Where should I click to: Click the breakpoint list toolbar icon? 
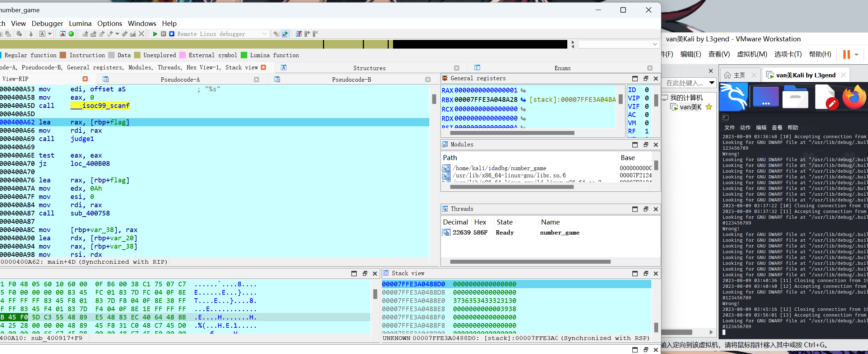point(299,34)
